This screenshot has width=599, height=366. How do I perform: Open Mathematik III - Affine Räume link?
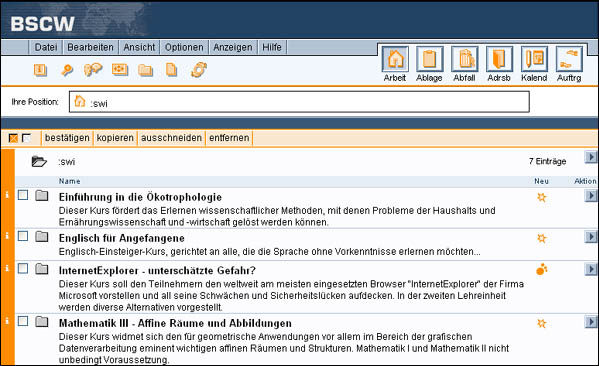pyautogui.click(x=175, y=324)
